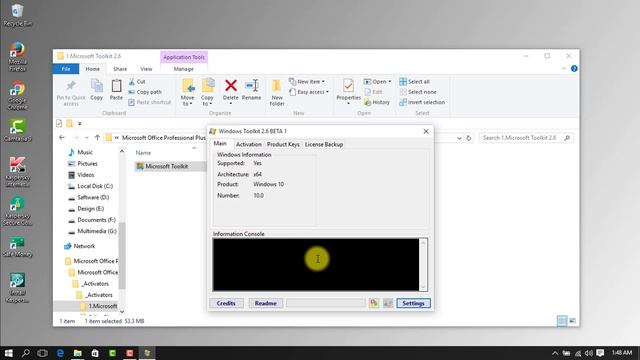640x360 pixels.
Task: Select the Microsoft Toolkit file
Action: coord(167,166)
